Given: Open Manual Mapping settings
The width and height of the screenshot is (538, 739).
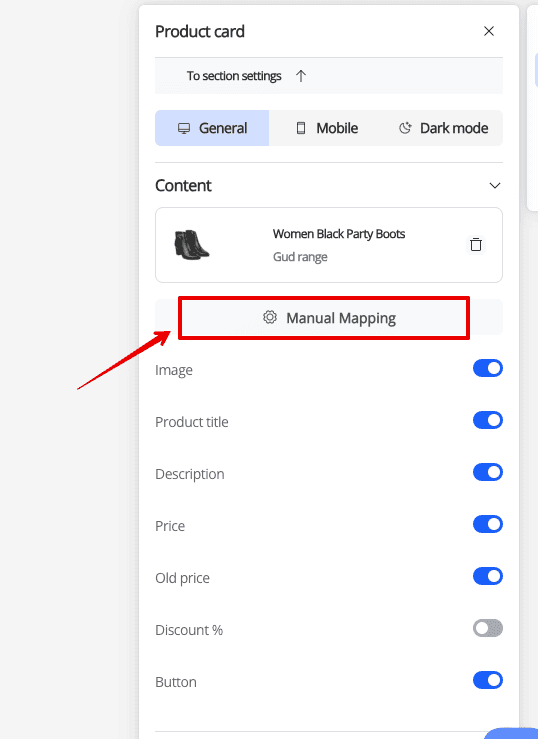Looking at the screenshot, I should (x=329, y=317).
